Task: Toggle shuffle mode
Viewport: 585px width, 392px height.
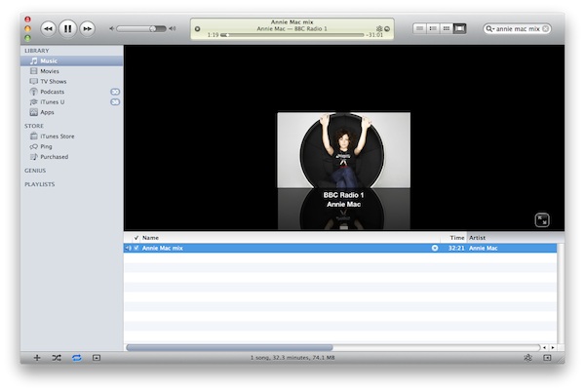Action: [x=57, y=358]
